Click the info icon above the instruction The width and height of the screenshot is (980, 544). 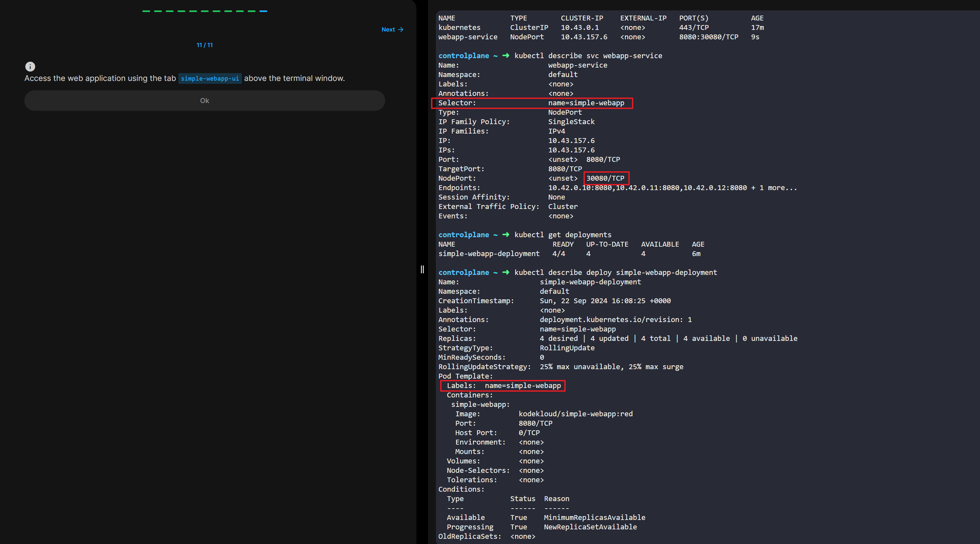tap(30, 67)
